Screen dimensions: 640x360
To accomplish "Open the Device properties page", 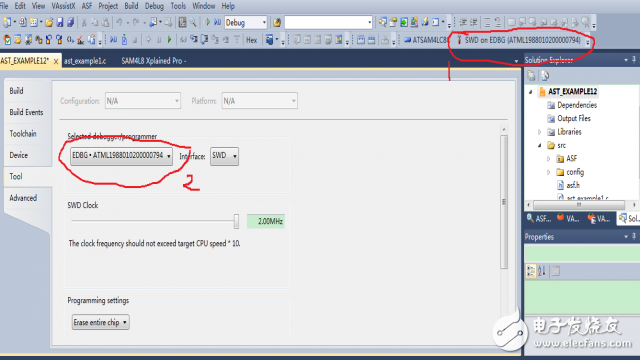I will (19, 155).
